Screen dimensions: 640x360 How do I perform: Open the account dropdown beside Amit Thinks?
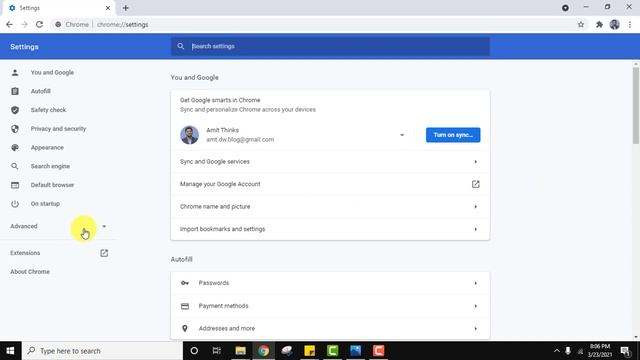[402, 135]
